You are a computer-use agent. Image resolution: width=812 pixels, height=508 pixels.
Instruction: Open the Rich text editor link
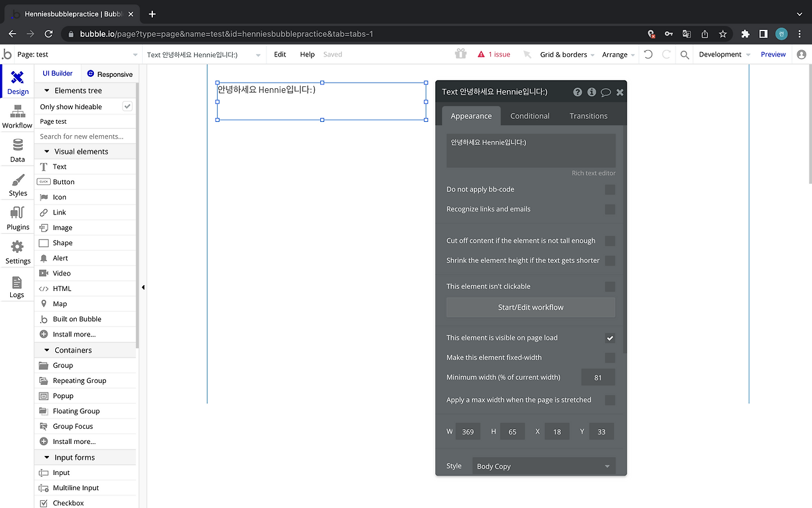pos(594,173)
